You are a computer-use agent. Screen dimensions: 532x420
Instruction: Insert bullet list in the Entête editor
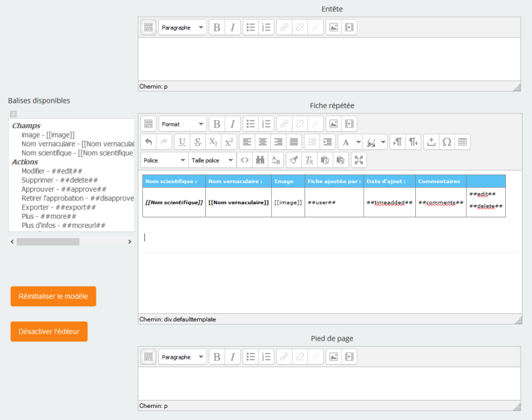(251, 27)
